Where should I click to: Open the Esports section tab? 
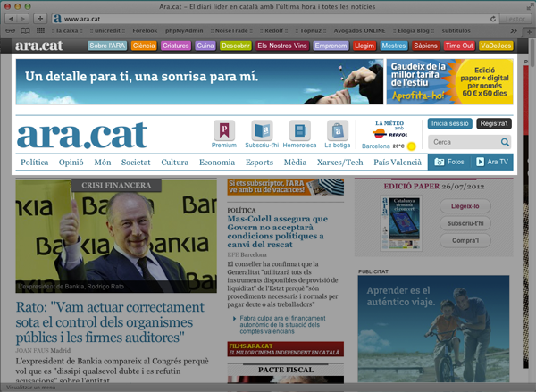pos(259,163)
